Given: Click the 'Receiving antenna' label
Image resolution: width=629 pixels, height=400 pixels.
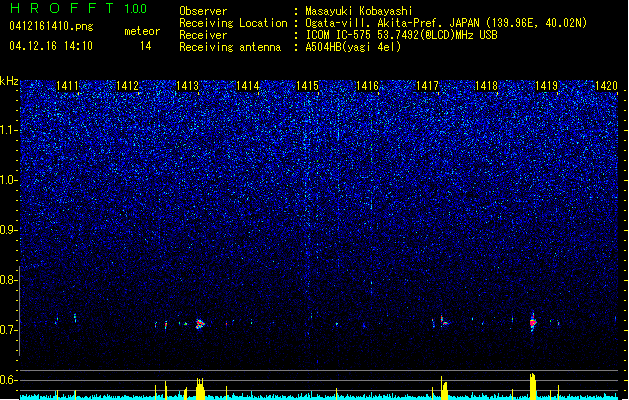Looking at the screenshot, I should click(230, 47).
